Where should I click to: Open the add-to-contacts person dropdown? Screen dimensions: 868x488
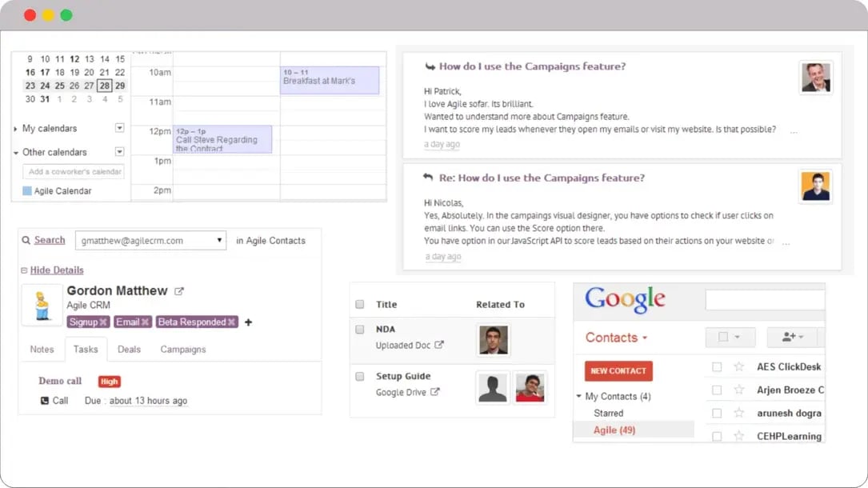[x=793, y=337]
